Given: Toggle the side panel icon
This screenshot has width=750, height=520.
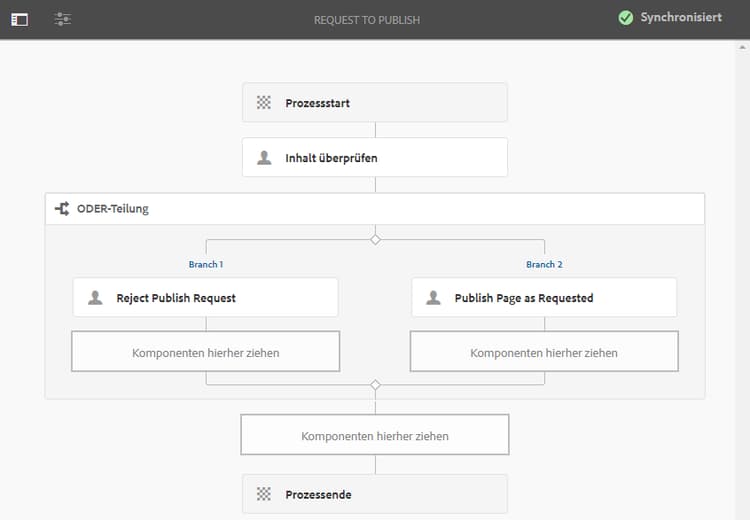Looking at the screenshot, I should tap(20, 19).
